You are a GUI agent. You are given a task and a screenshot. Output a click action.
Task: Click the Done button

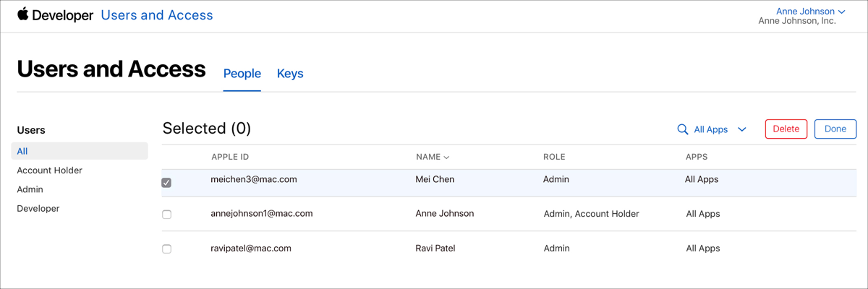pyautogui.click(x=835, y=129)
